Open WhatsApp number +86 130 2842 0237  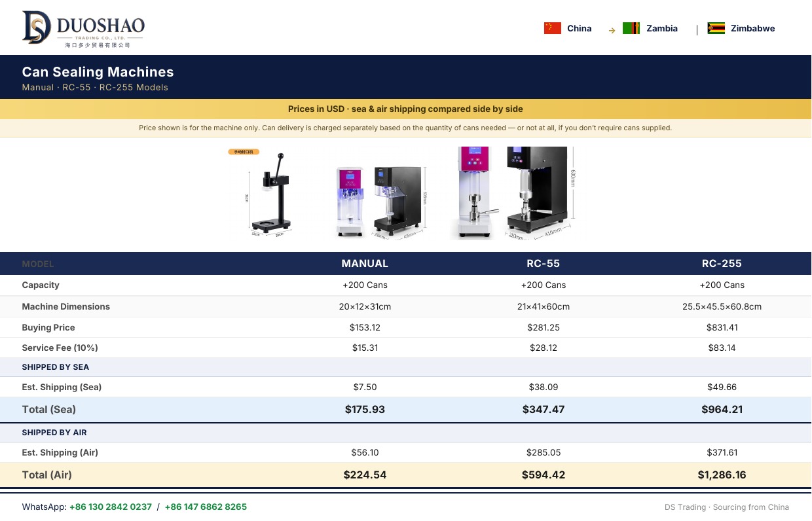111,507
